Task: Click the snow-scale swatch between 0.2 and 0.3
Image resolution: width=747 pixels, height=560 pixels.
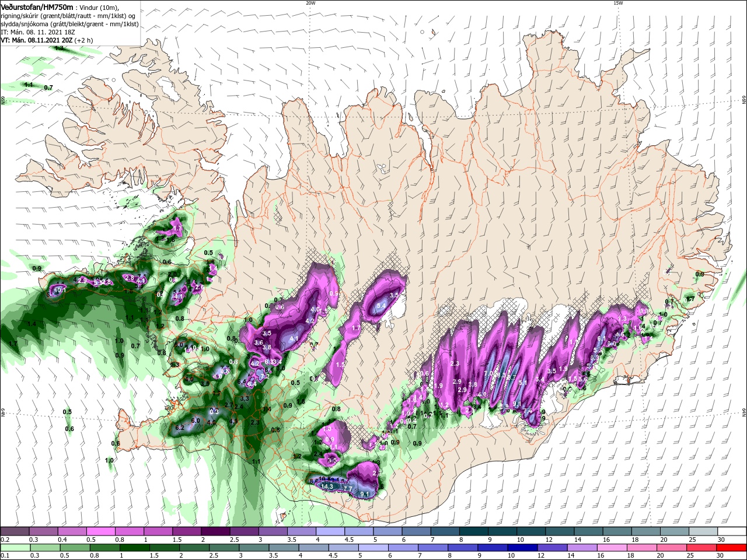Action: point(15,531)
